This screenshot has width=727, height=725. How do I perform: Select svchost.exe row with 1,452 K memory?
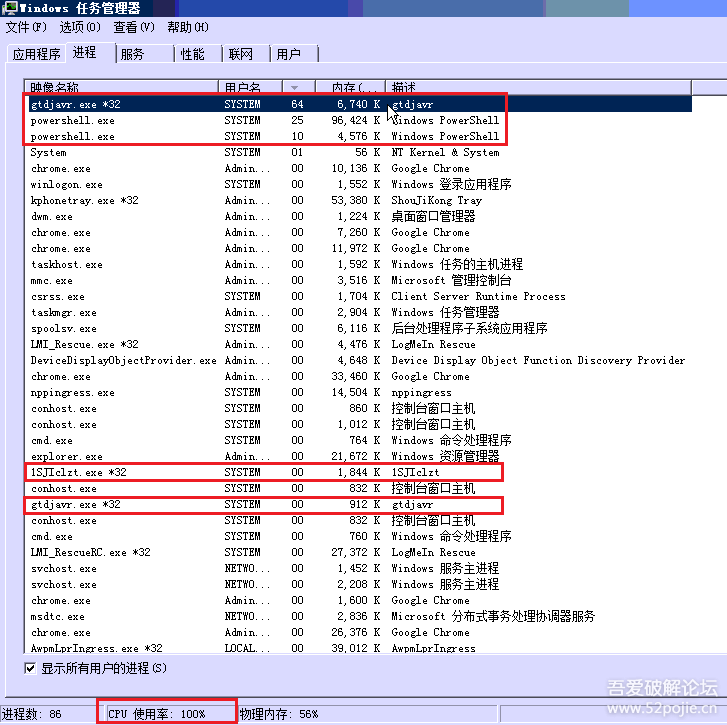point(358,568)
